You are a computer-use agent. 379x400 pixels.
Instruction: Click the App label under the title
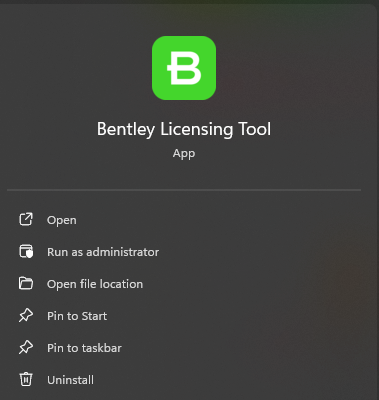(x=184, y=154)
